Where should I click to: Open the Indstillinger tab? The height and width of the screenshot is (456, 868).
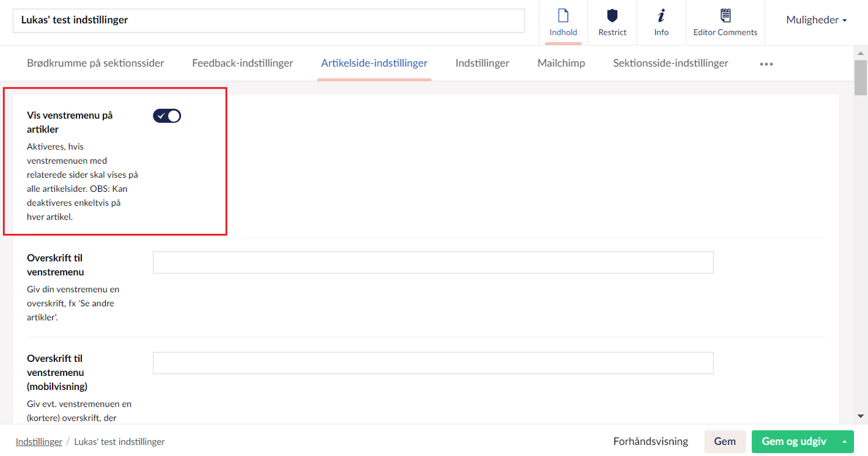(x=482, y=63)
